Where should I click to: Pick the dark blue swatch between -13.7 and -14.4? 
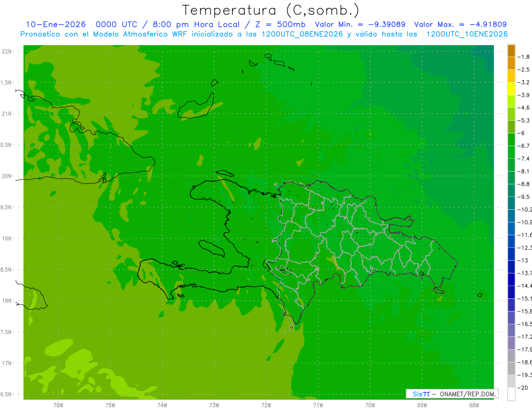pyautogui.click(x=511, y=279)
